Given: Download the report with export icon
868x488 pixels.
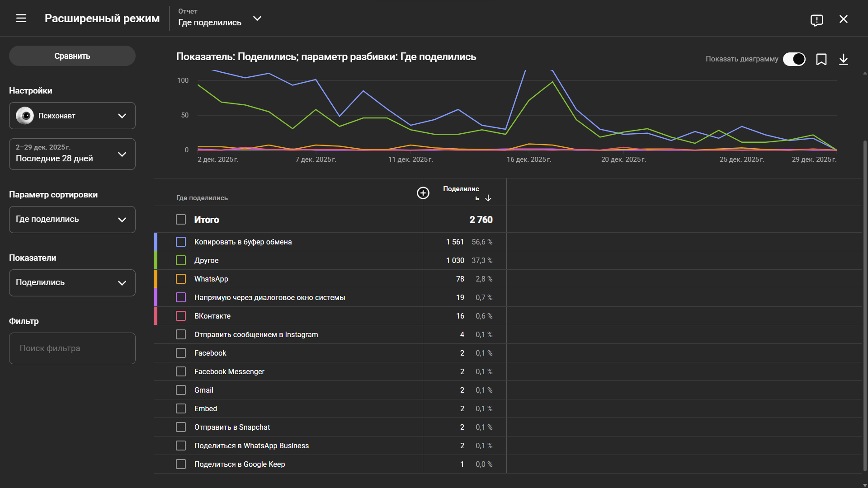Looking at the screenshot, I should 843,59.
